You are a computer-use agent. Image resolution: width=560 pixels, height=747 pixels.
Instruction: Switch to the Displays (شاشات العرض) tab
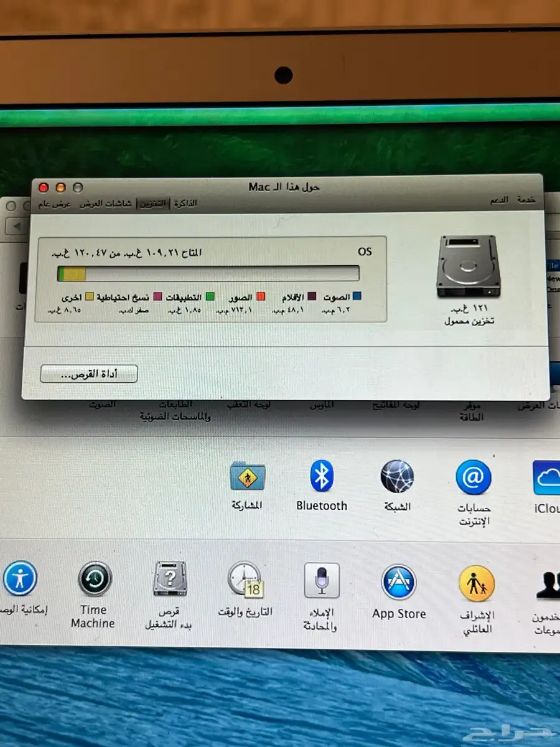point(105,204)
